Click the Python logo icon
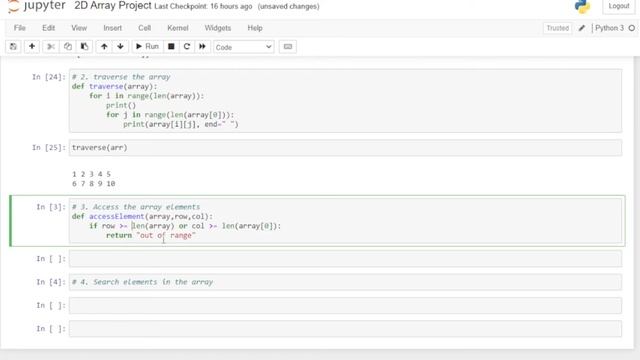Screen dimensions: 640x360 582,6
